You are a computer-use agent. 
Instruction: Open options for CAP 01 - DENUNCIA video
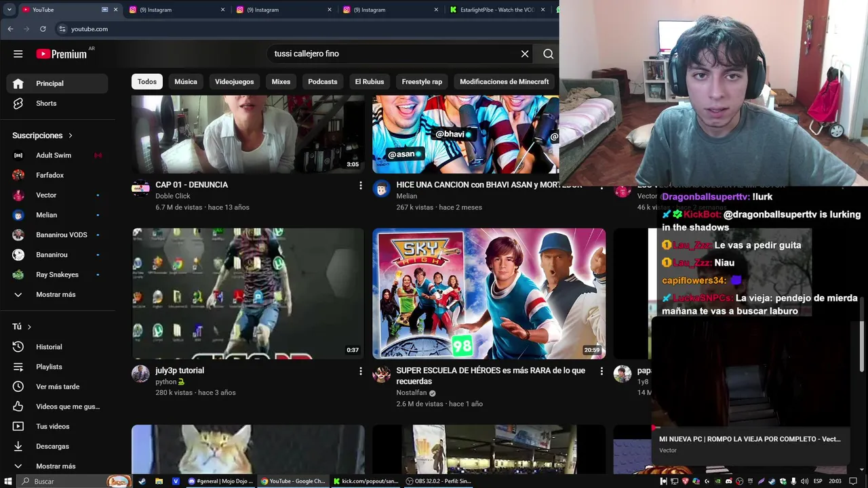click(360, 186)
